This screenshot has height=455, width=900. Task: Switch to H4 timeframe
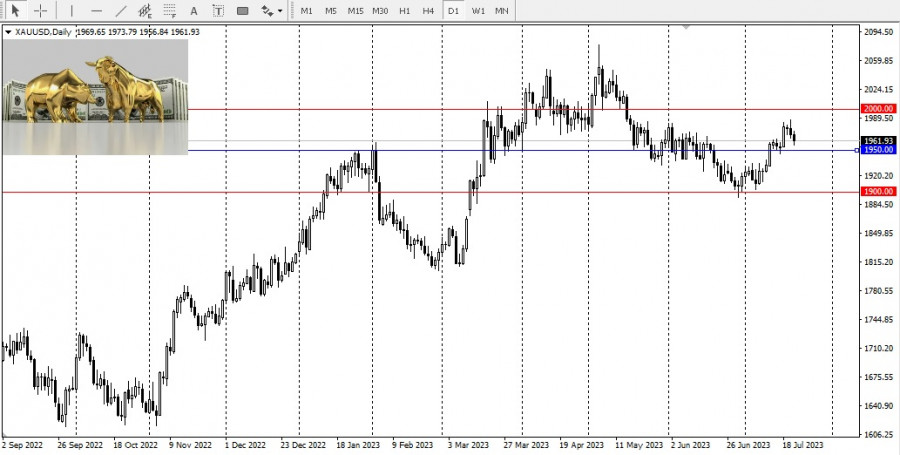(428, 11)
